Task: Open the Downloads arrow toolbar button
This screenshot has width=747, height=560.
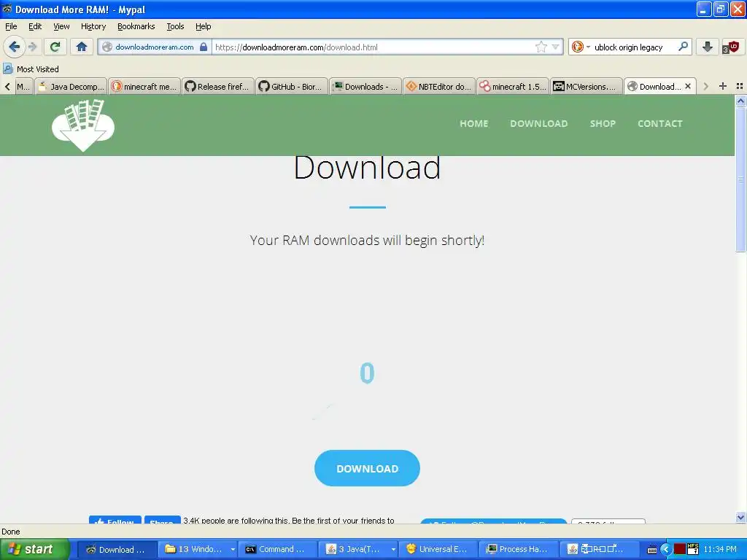Action: 708,47
